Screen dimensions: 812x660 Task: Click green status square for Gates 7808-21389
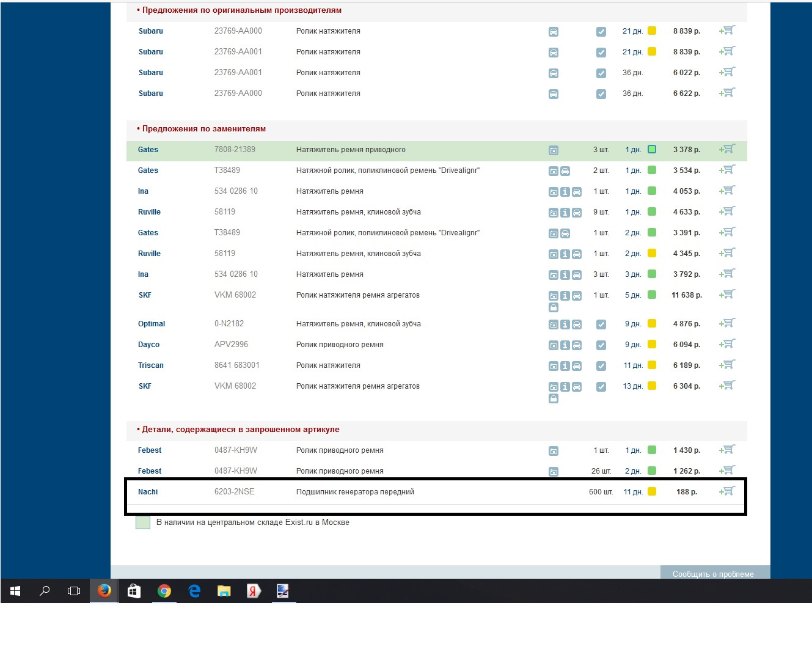pos(652,149)
